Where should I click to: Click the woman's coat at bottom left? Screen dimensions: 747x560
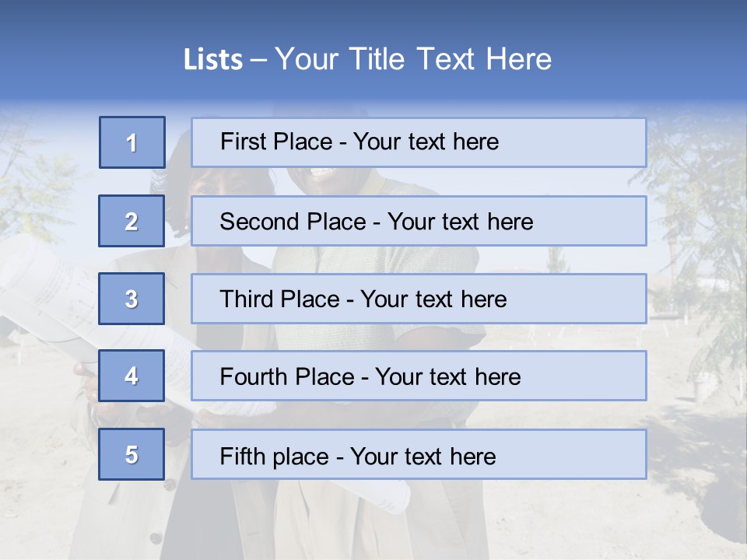[117, 513]
